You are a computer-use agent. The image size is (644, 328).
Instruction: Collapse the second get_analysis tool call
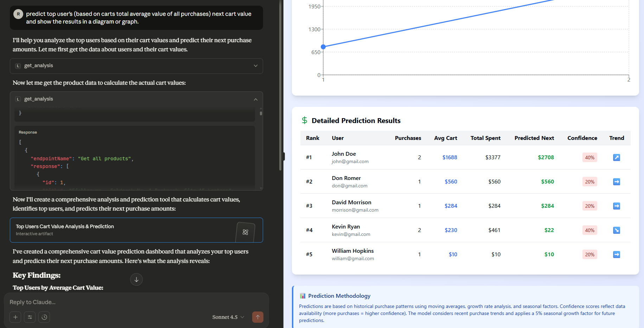pos(255,99)
